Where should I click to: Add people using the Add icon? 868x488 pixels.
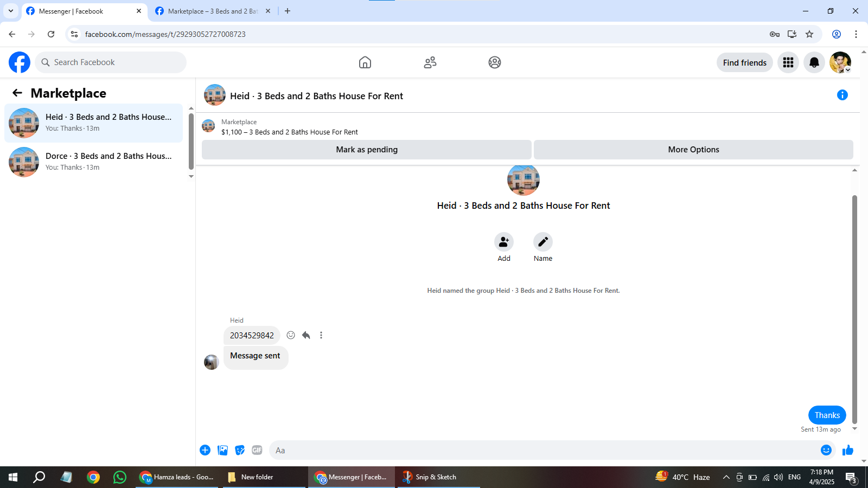click(x=504, y=242)
